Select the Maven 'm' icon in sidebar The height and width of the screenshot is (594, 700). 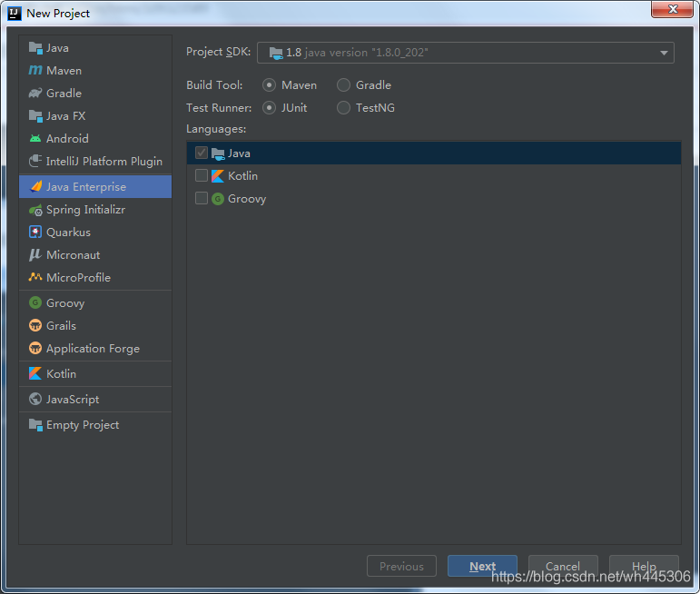click(35, 70)
